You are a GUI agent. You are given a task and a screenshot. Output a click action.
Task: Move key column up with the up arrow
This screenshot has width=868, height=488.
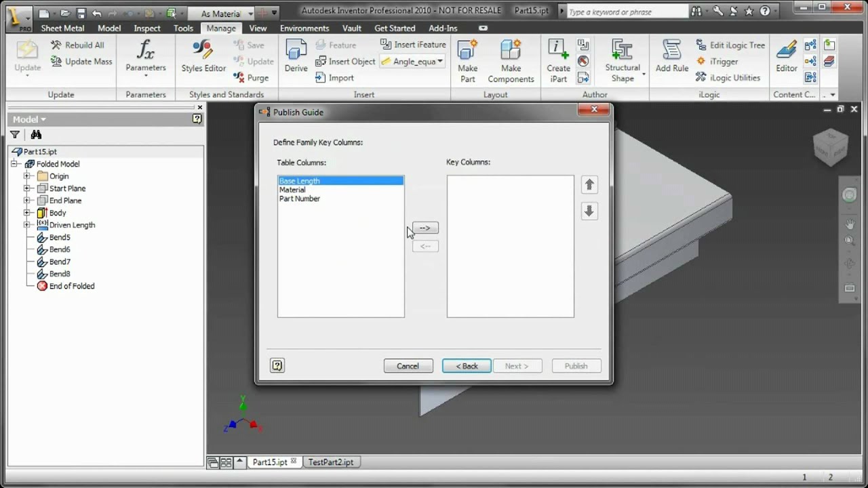click(589, 184)
